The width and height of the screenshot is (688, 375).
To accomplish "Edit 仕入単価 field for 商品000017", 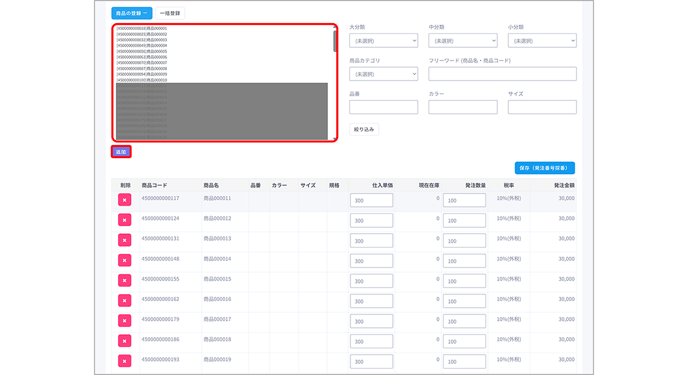I will tap(371, 321).
